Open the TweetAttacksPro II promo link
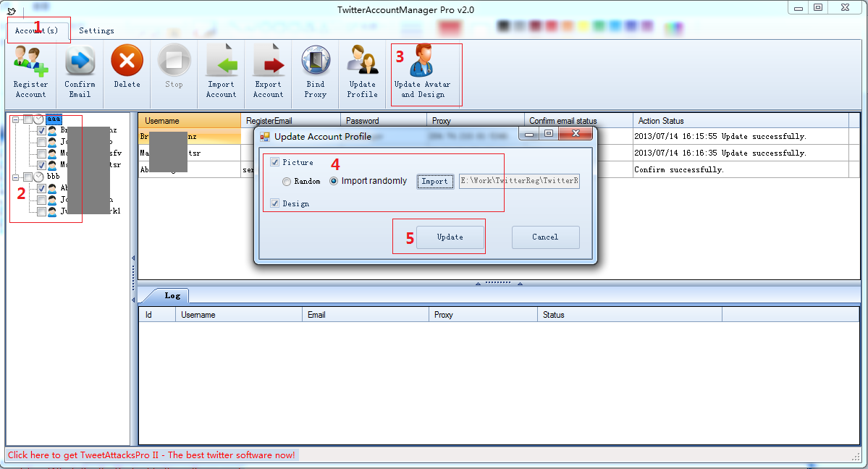Viewport: 868px width, 469px height. click(x=151, y=455)
